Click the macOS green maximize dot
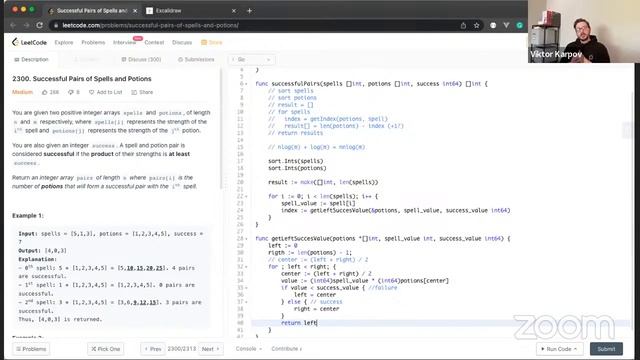This screenshot has width=640, height=360. click(32, 9)
